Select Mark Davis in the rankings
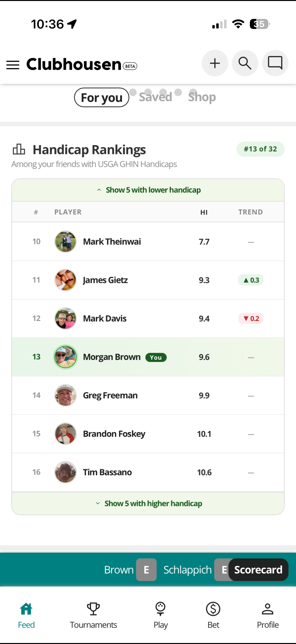The image size is (296, 644). pyautogui.click(x=105, y=319)
